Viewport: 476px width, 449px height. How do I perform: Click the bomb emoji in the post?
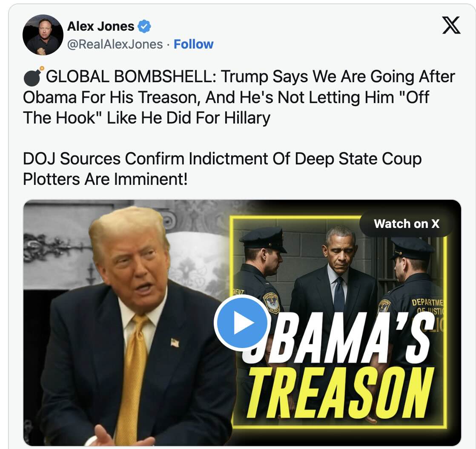(33, 76)
